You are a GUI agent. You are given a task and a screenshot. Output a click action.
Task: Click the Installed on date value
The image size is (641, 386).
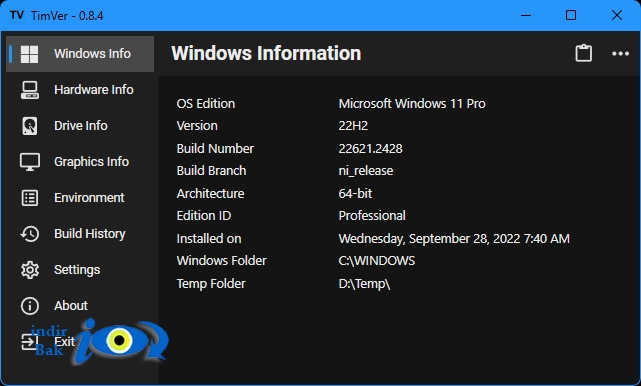(x=454, y=238)
